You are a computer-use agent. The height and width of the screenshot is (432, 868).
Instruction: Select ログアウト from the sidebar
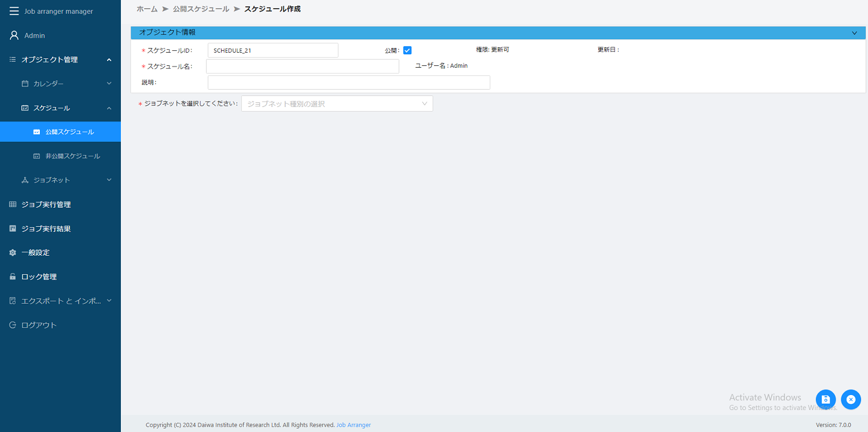pos(38,324)
